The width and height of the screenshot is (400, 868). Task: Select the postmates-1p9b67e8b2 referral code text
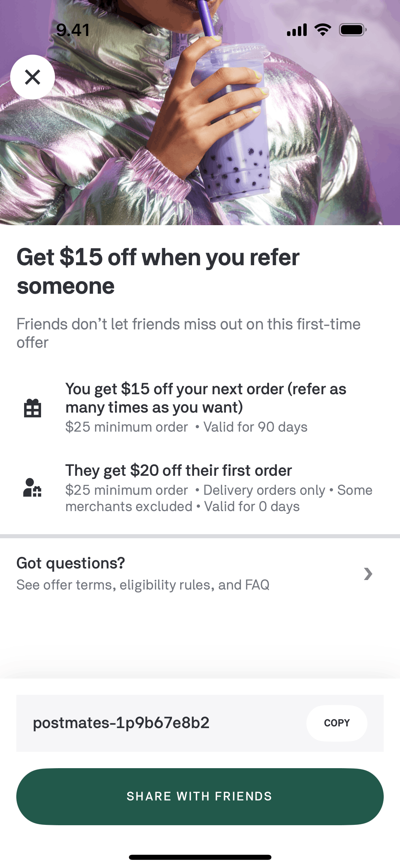click(x=121, y=723)
